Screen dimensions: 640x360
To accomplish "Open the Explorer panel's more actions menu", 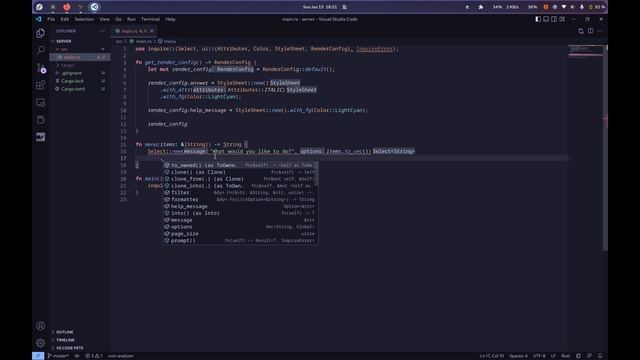I will click(x=102, y=31).
